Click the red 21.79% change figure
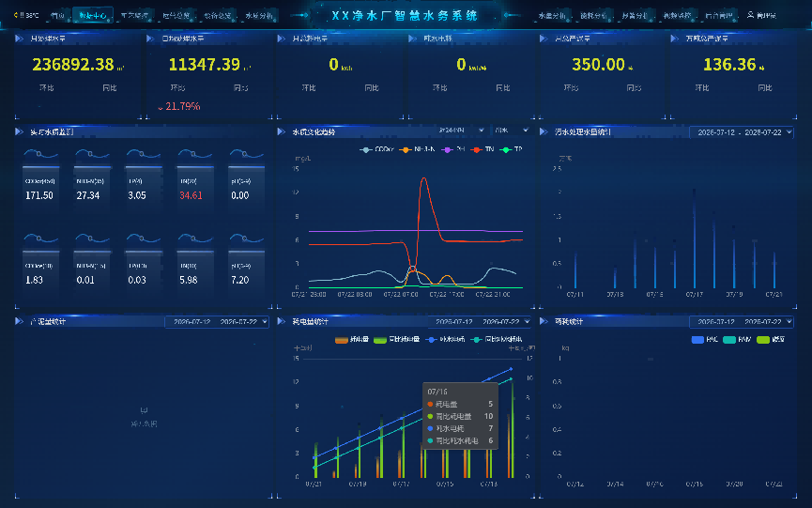This screenshot has width=812, height=508. 183,107
